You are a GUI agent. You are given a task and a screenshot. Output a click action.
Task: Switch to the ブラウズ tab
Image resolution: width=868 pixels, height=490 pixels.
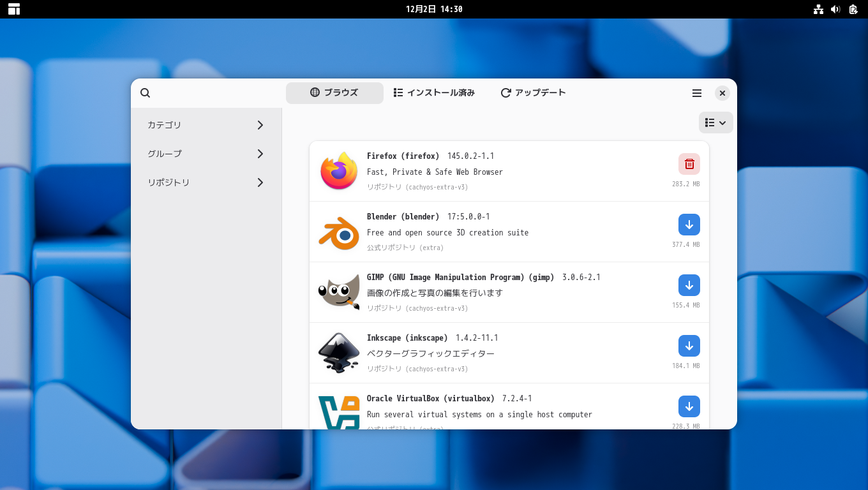pos(334,93)
